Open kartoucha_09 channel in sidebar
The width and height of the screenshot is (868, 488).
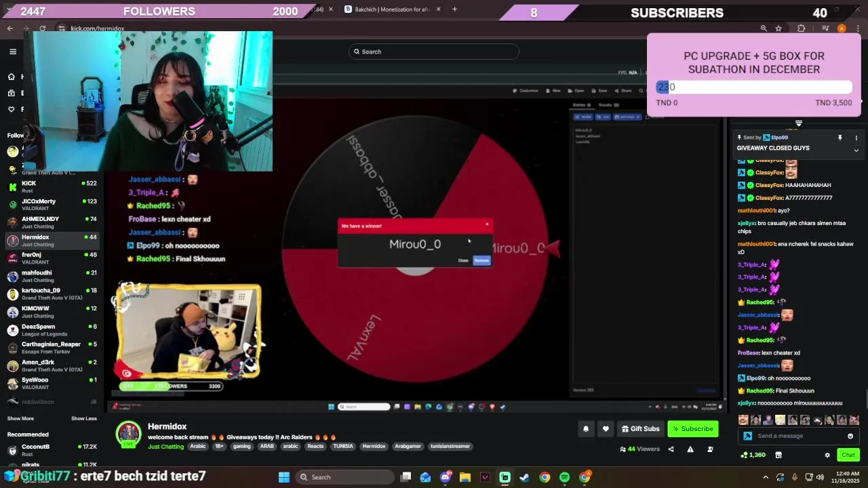coord(52,293)
